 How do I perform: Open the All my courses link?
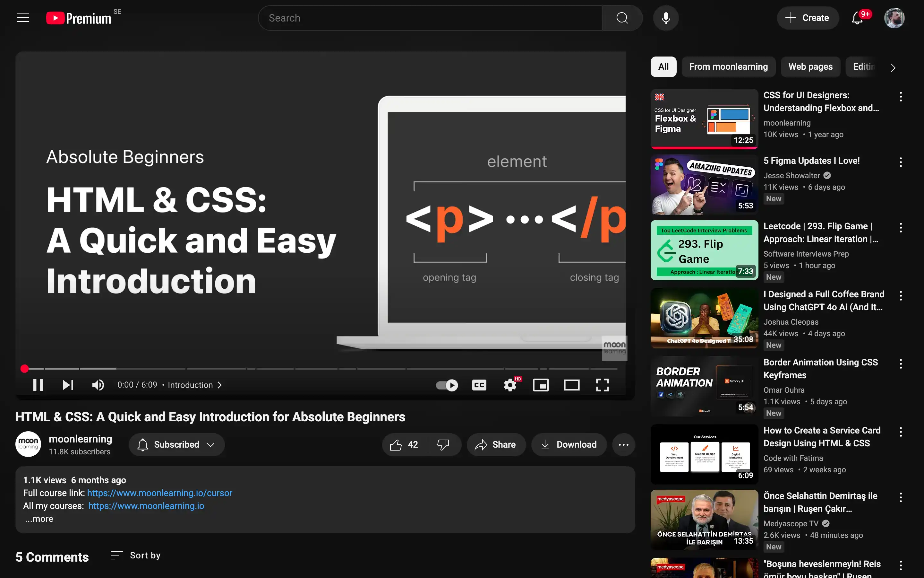coord(146,506)
